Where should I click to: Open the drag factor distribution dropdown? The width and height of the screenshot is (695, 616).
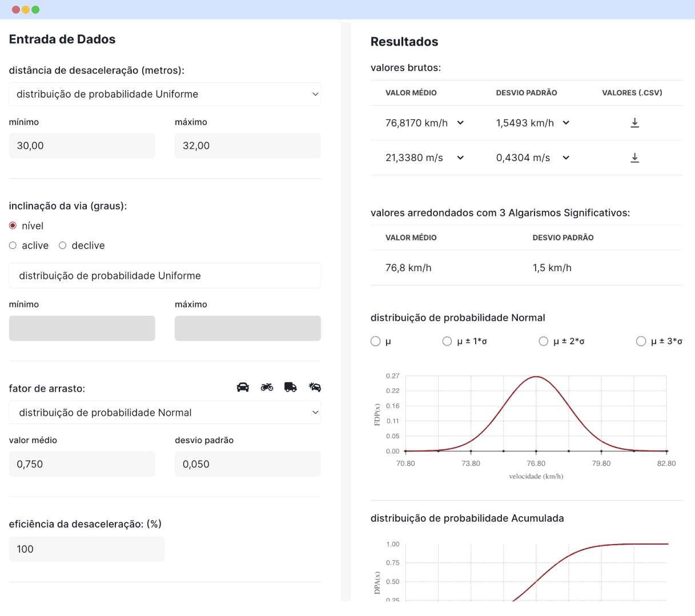pos(164,413)
